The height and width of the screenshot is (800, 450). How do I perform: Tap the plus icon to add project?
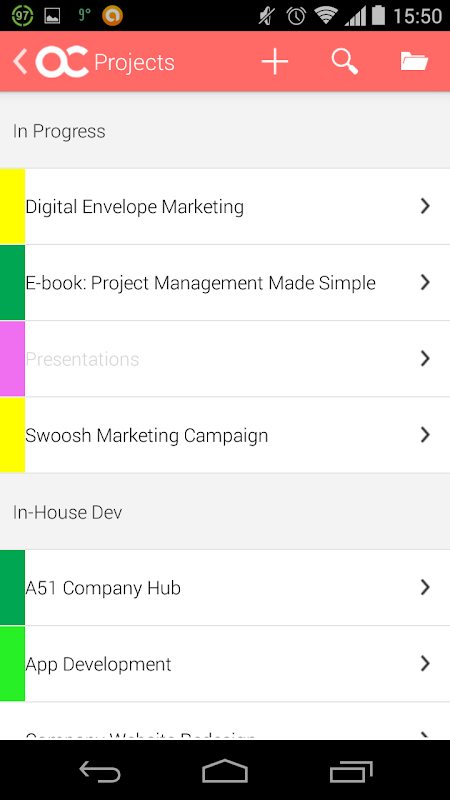275,62
